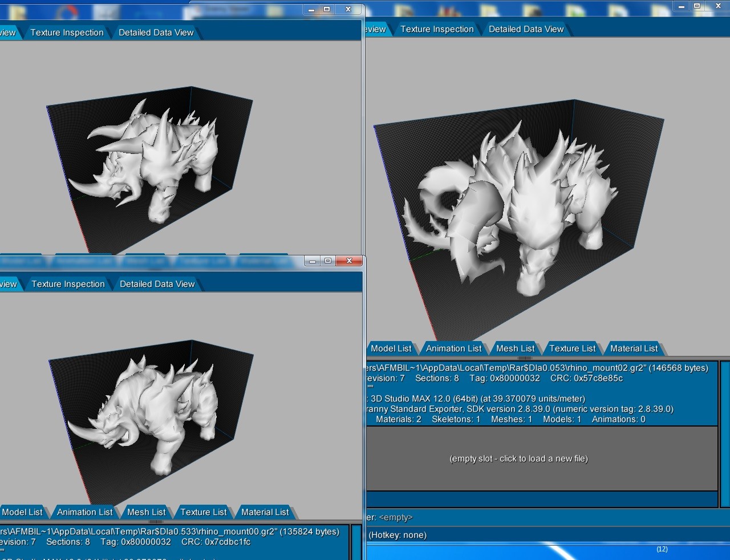Click 'Sections: 8' in rhino_mount00 window
Screen dimensions: 730x560
(68, 542)
